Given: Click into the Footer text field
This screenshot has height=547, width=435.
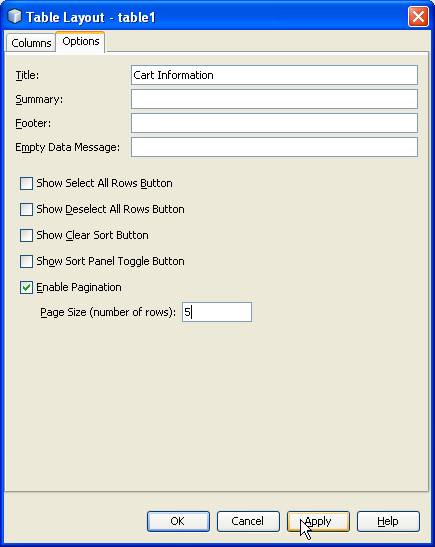Looking at the screenshot, I should click(274, 123).
